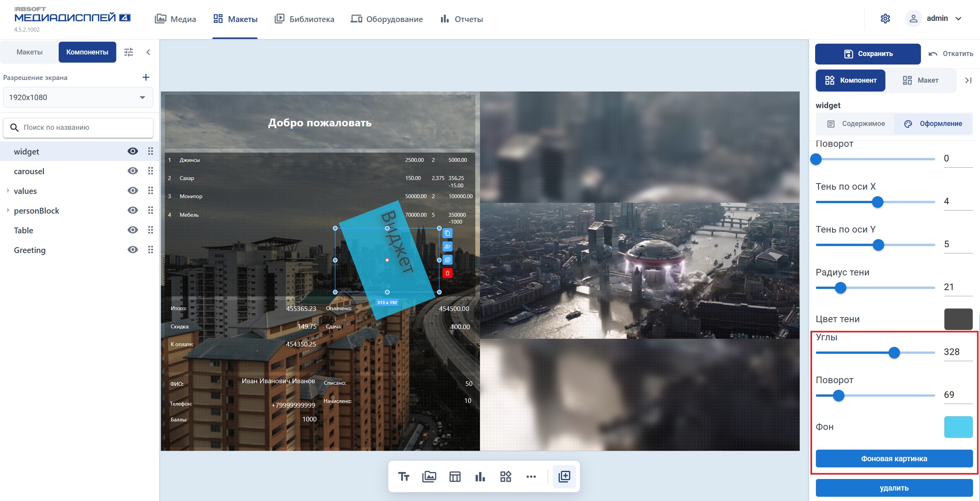The width and height of the screenshot is (980, 501).
Task: Add a table component from bottom toolbar
Action: [x=455, y=476]
